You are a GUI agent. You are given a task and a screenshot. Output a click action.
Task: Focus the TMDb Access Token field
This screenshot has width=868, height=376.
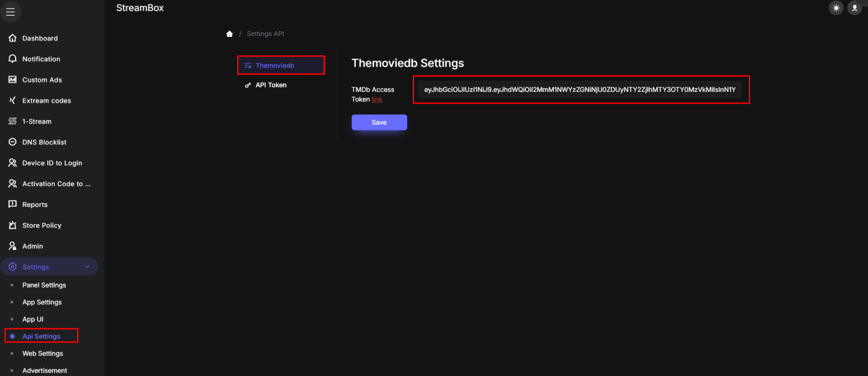tap(580, 90)
